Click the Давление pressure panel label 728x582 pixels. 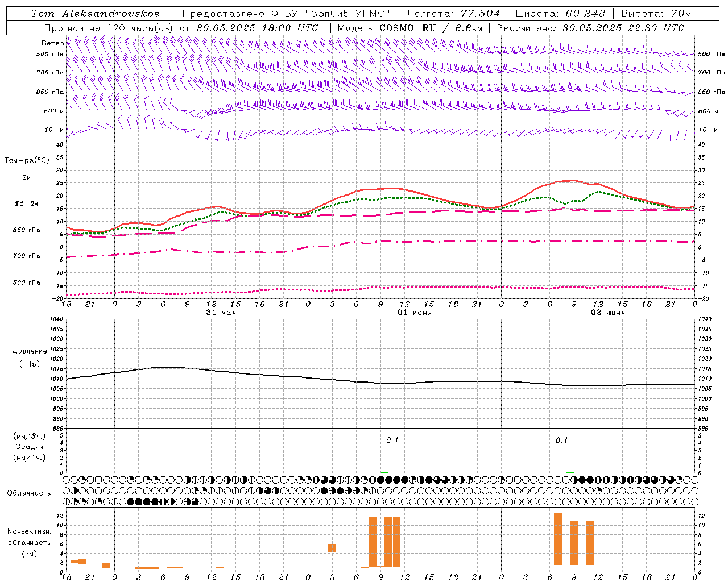click(29, 351)
